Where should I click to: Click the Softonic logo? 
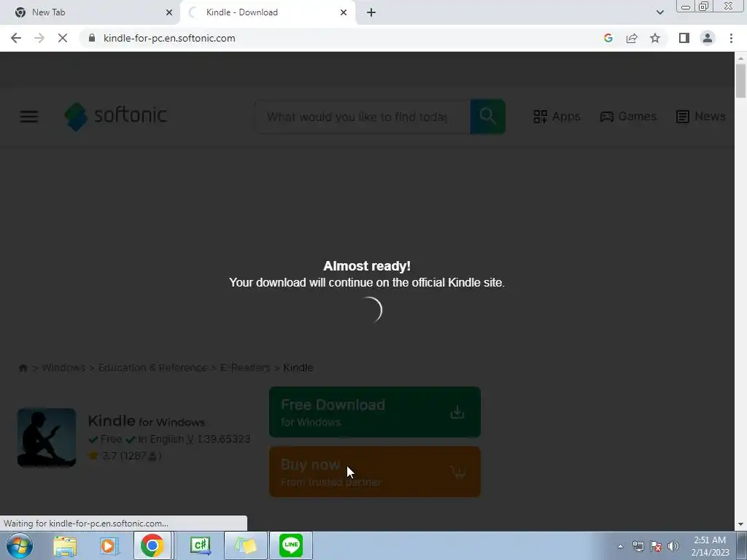(x=116, y=116)
